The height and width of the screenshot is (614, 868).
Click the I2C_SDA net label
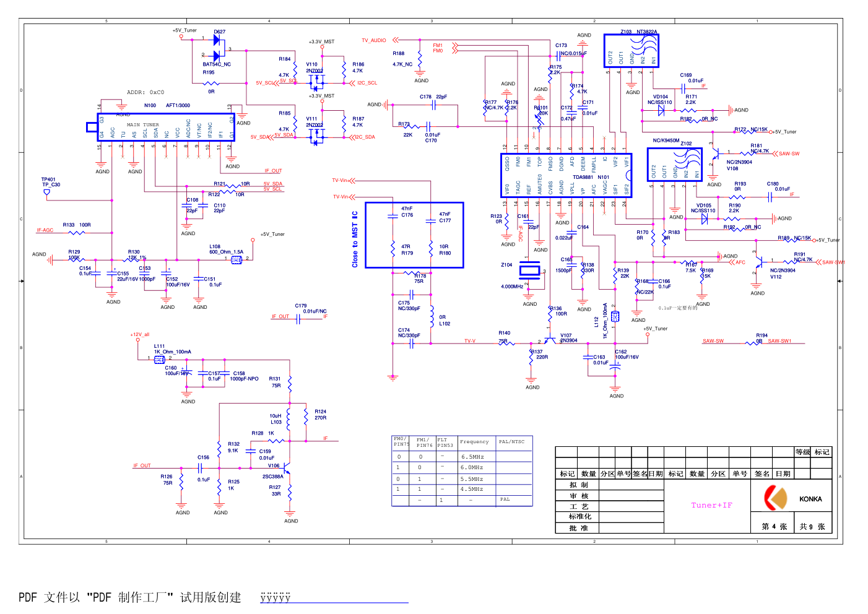pos(365,137)
